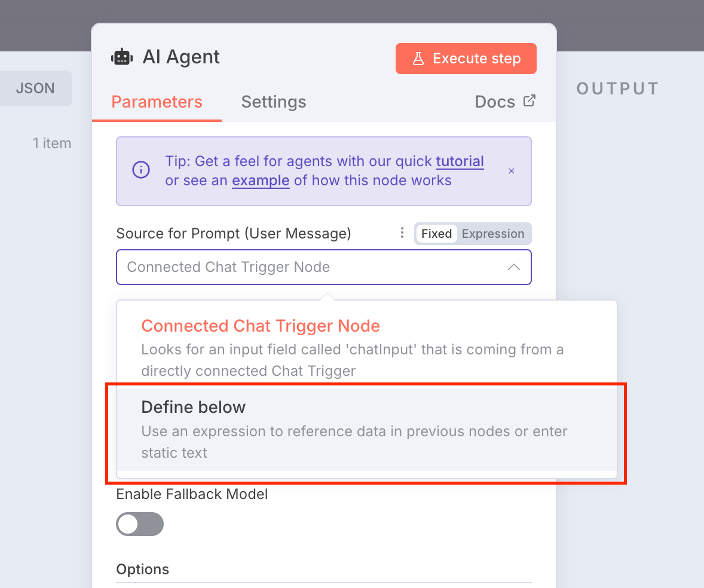
Task: Switch the field mode to Fixed
Action: [436, 234]
